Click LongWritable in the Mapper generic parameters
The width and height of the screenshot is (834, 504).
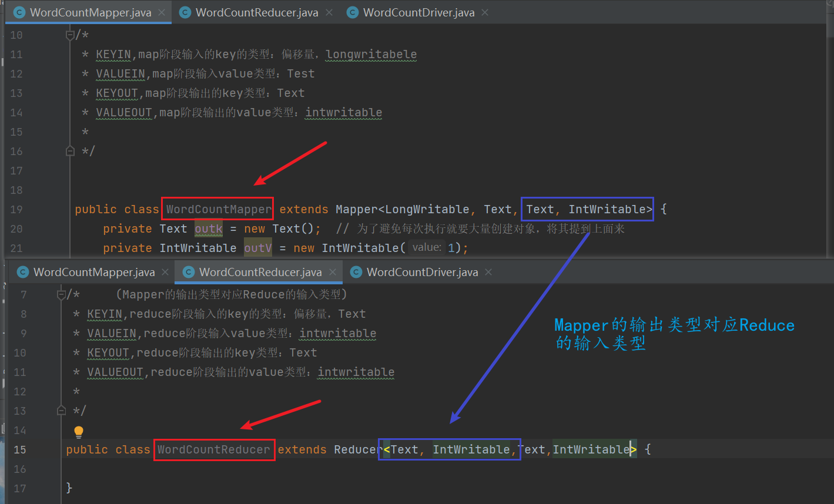pyautogui.click(x=427, y=209)
